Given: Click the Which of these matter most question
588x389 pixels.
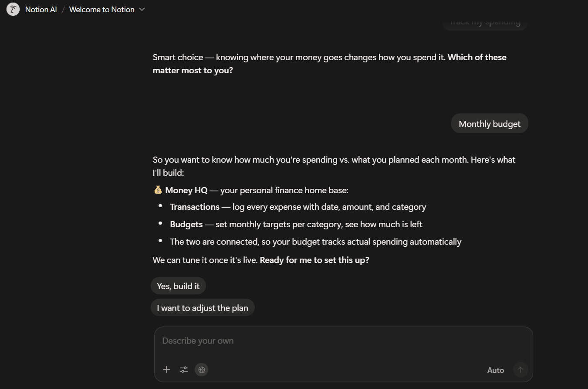Looking at the screenshot, I should tap(330, 64).
